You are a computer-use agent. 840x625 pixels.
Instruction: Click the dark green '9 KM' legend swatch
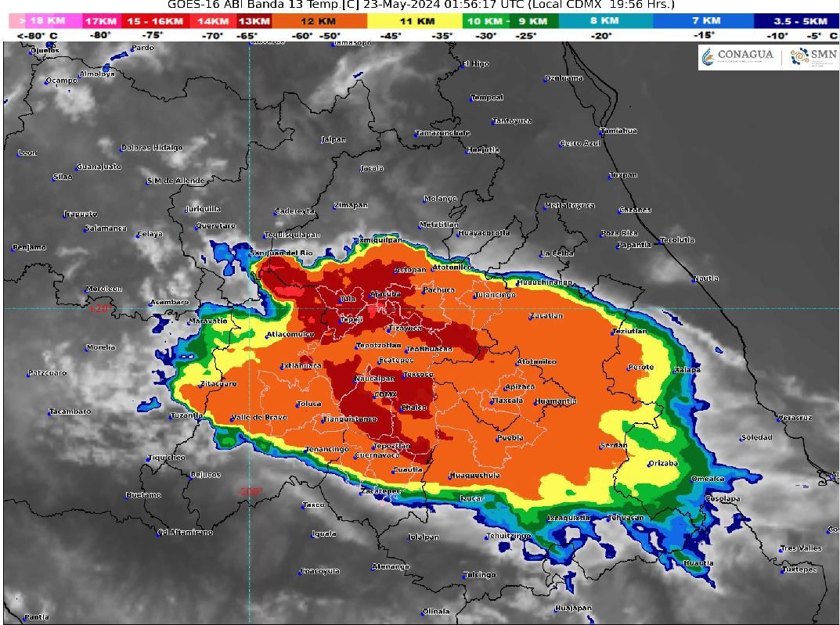click(x=534, y=21)
